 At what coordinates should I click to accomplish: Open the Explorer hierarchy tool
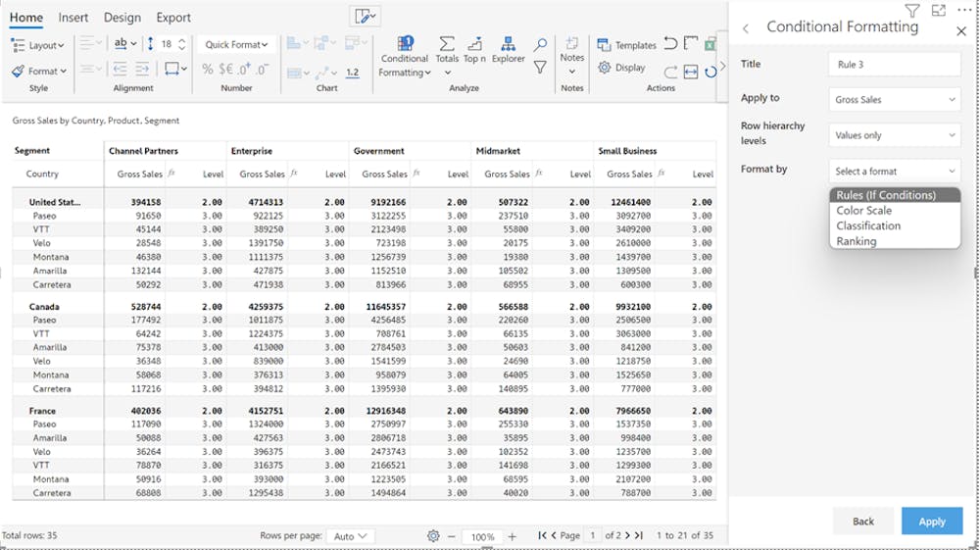[508, 51]
